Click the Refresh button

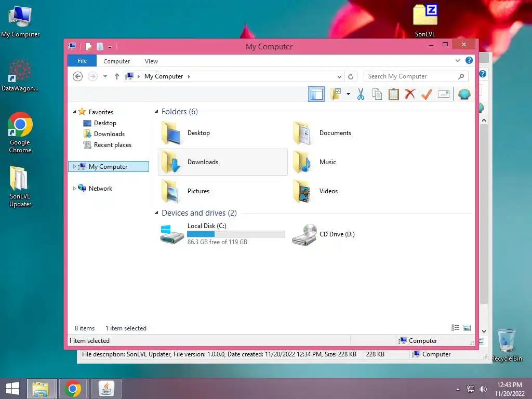(x=351, y=76)
